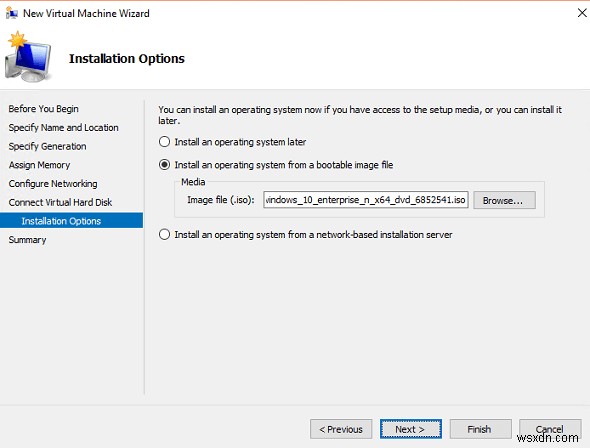Viewport: 590px width, 448px height.
Task: Click Finish to complete the wizard
Action: 481,429
